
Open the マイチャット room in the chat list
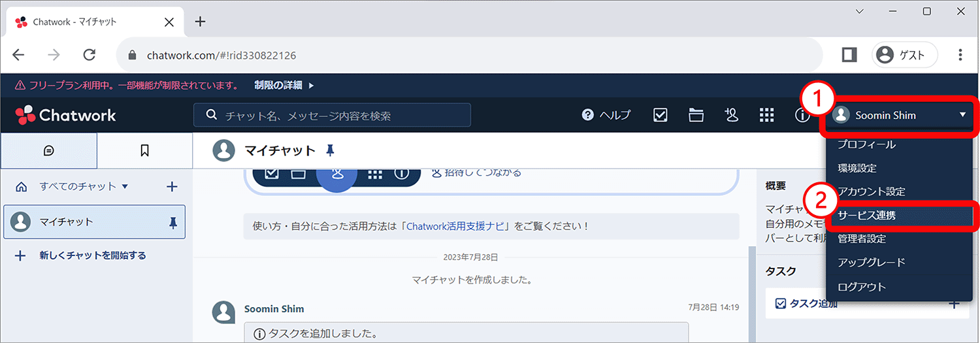coord(95,221)
